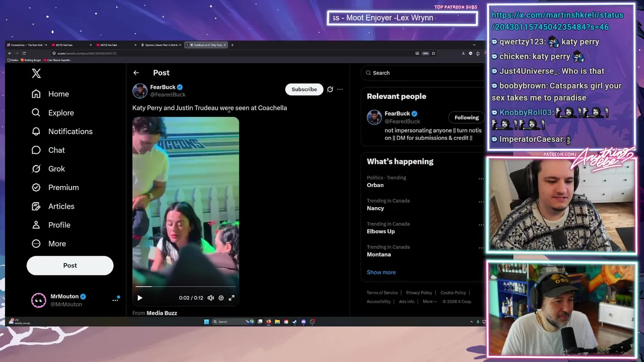Open options dots for the Orban trend
The height and width of the screenshot is (362, 644).
[x=481, y=178]
